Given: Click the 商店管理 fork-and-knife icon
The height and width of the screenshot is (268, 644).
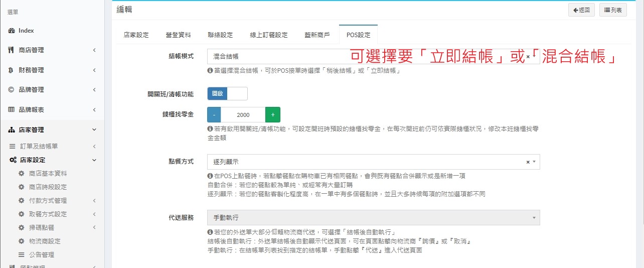Looking at the screenshot, I should coord(12,50).
